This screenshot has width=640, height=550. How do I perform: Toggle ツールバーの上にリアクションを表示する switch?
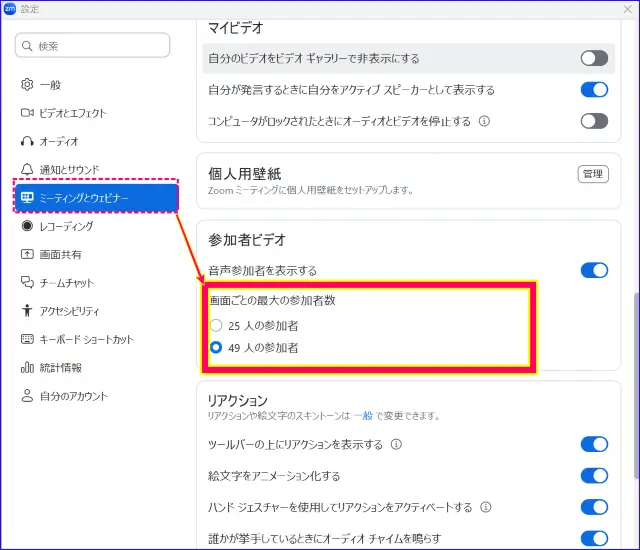pyautogui.click(x=594, y=444)
